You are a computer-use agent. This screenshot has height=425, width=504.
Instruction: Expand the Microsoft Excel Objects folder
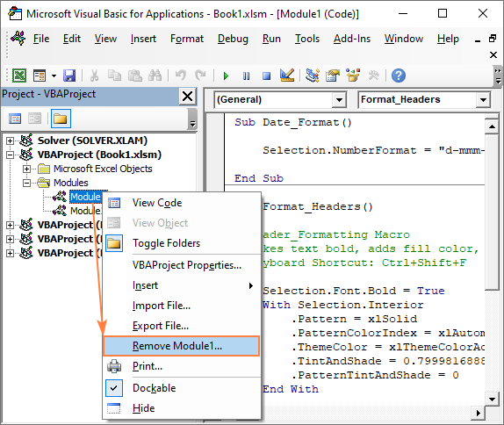point(26,169)
